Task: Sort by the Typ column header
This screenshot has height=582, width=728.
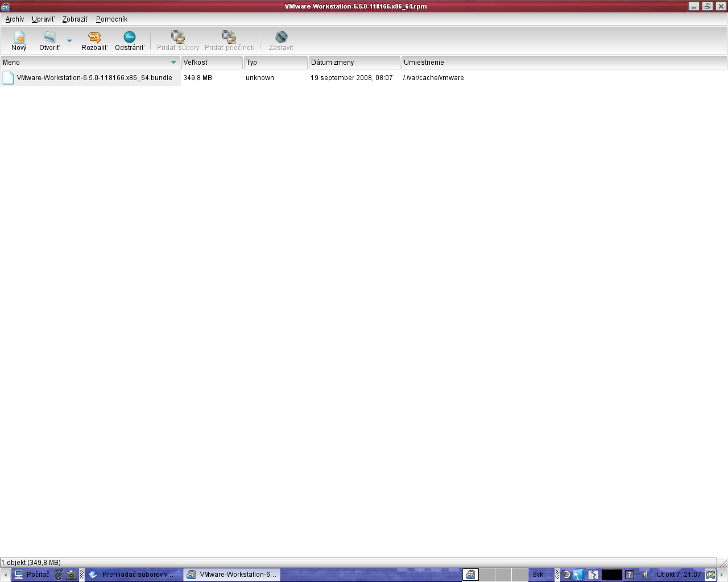Action: click(x=276, y=63)
